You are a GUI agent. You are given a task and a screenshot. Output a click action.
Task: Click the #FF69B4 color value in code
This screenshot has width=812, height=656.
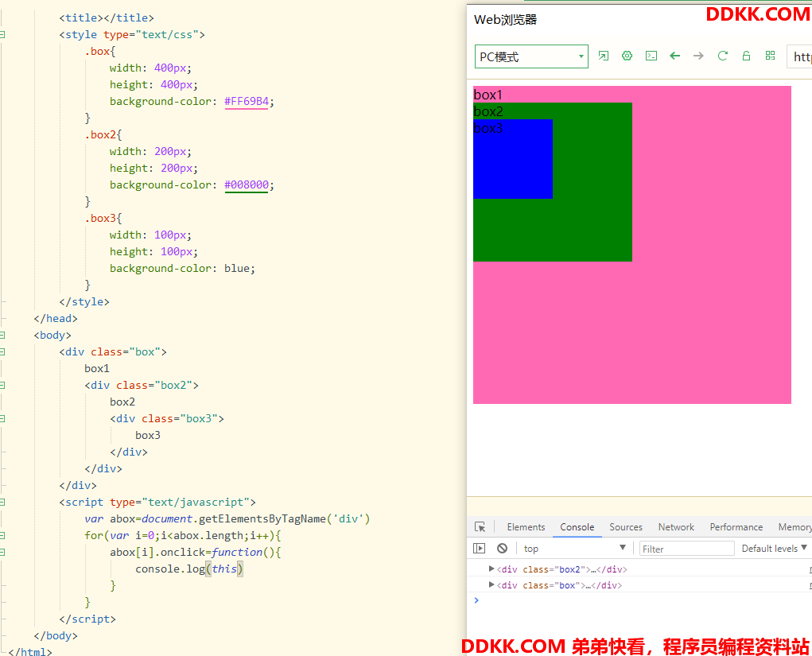247,102
